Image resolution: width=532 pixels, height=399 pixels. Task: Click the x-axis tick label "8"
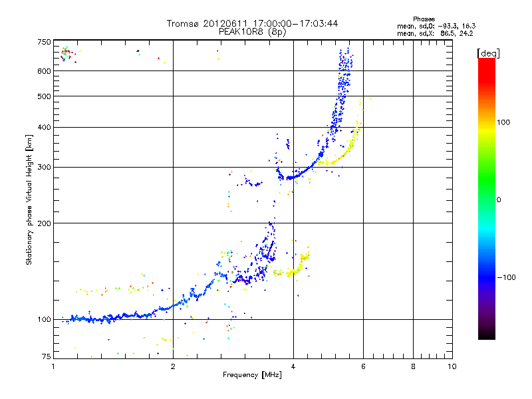tap(413, 366)
